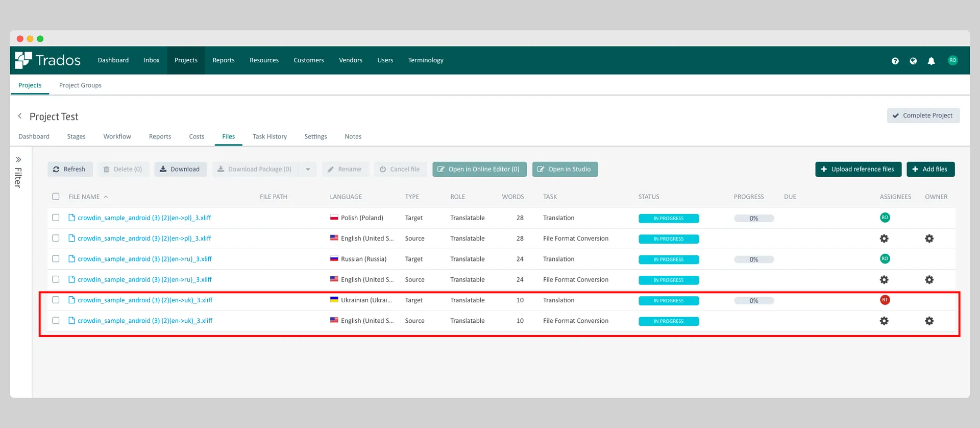Click the Refresh button
Image resolution: width=980 pixels, height=428 pixels.
point(70,170)
